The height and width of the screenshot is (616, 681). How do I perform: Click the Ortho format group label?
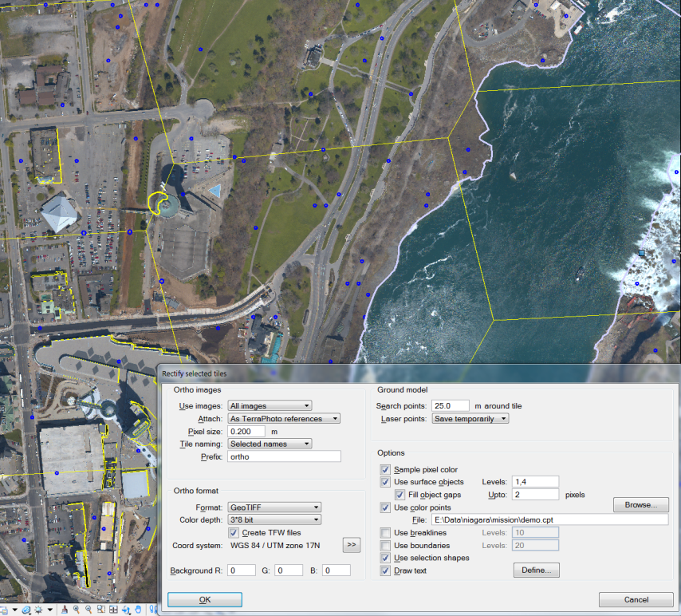point(196,491)
